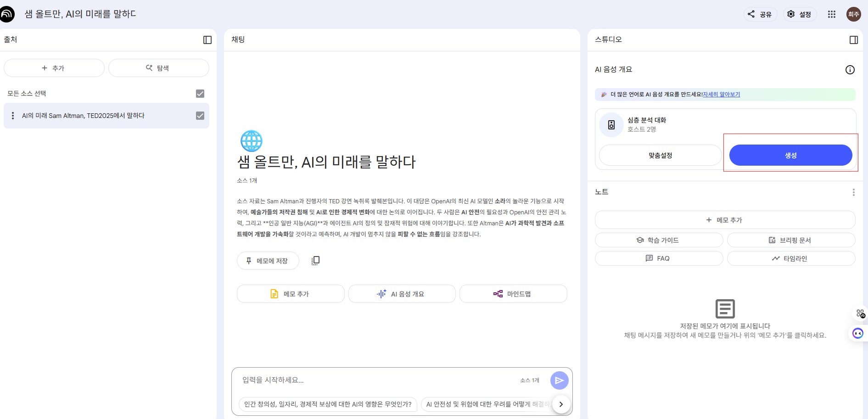Collapse the 출처 sources panel

pyautogui.click(x=207, y=40)
